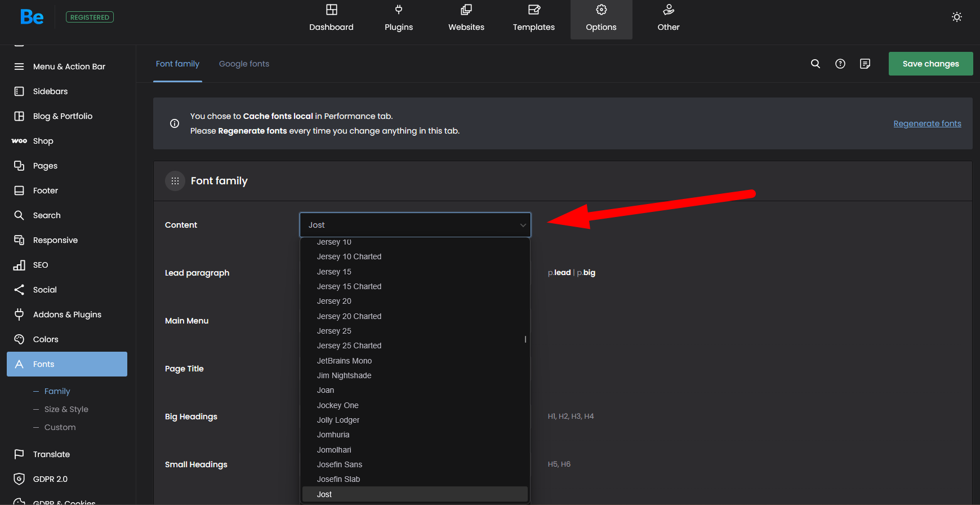
Task: Collapse the Content font dropdown showing Jost
Action: 415,225
